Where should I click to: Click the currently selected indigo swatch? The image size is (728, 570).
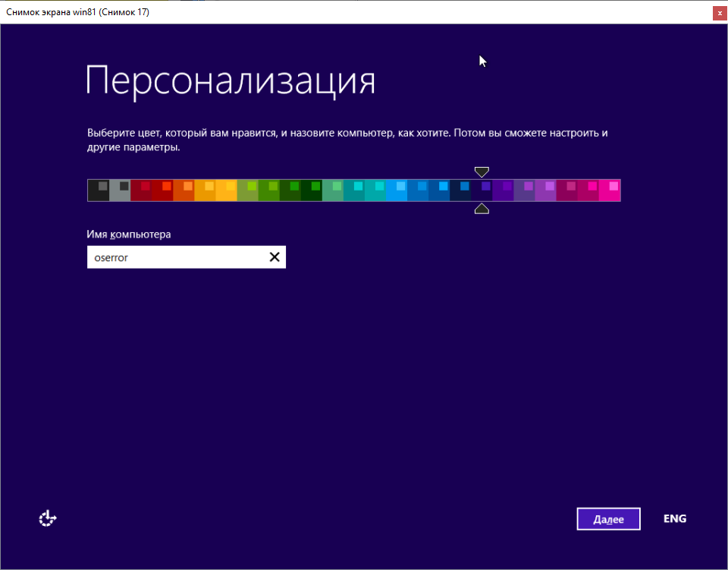tap(482, 191)
